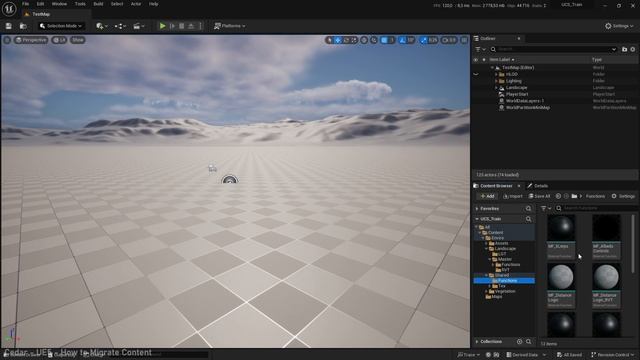Screen dimensions: 640x360
Task: Select the Vegetation folder in tree
Action: coord(504,291)
